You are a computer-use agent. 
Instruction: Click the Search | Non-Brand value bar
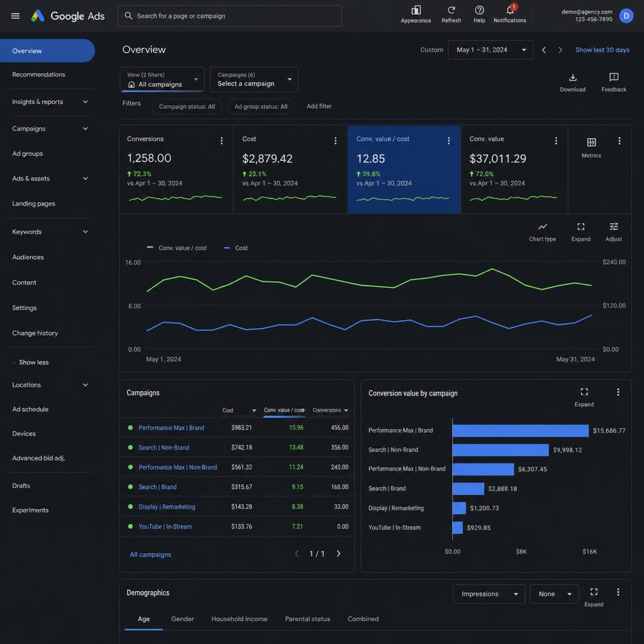(x=500, y=450)
